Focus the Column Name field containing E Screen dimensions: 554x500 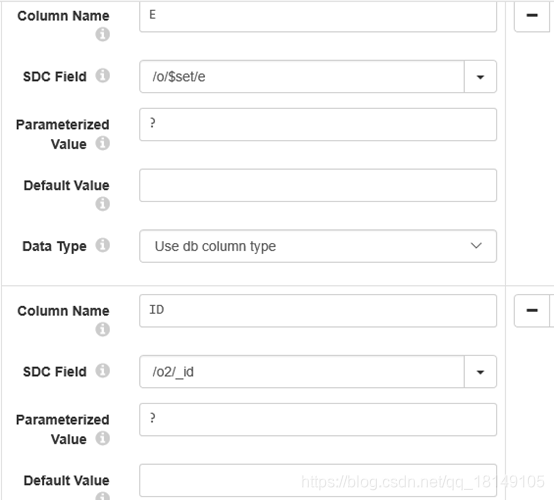point(318,16)
